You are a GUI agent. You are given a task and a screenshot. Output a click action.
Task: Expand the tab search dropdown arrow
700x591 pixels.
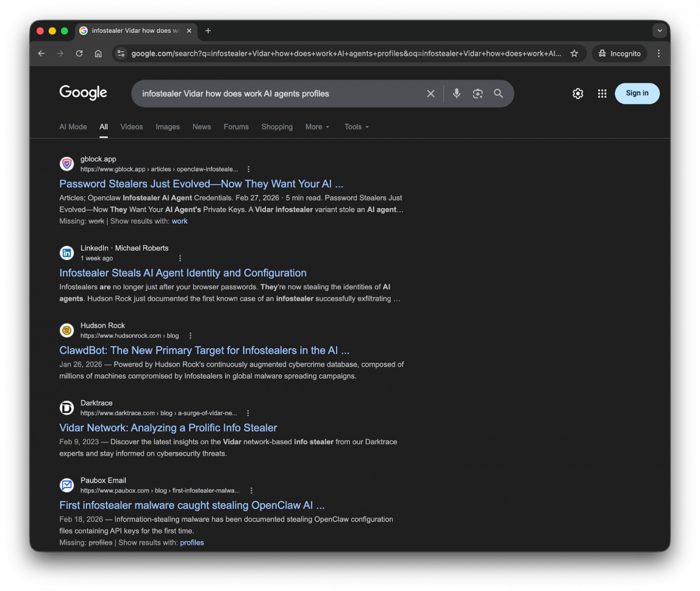pyautogui.click(x=660, y=31)
